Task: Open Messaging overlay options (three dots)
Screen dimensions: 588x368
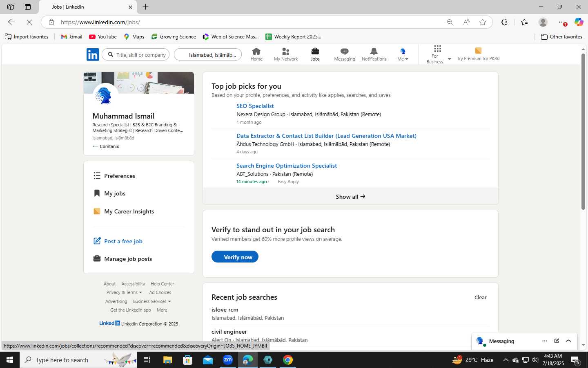Action: click(544, 341)
